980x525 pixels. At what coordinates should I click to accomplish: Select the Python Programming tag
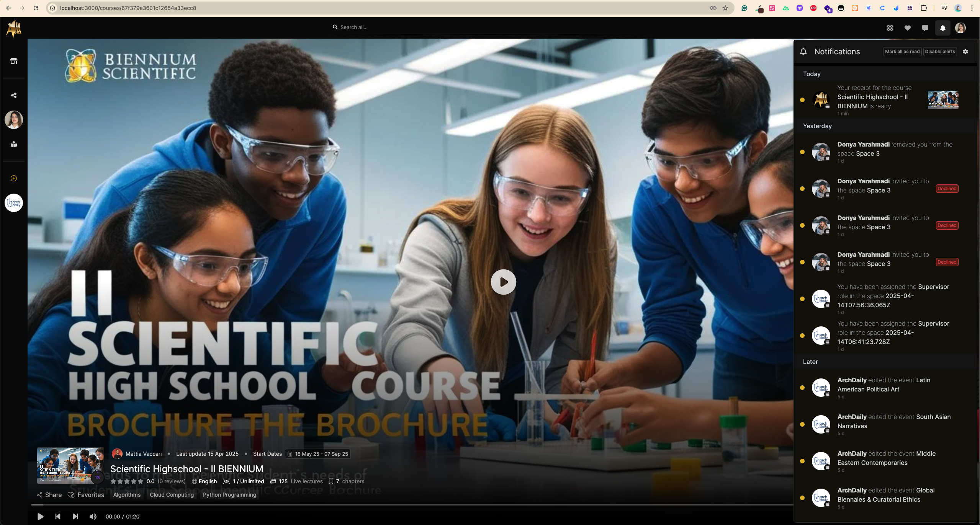coord(229,495)
